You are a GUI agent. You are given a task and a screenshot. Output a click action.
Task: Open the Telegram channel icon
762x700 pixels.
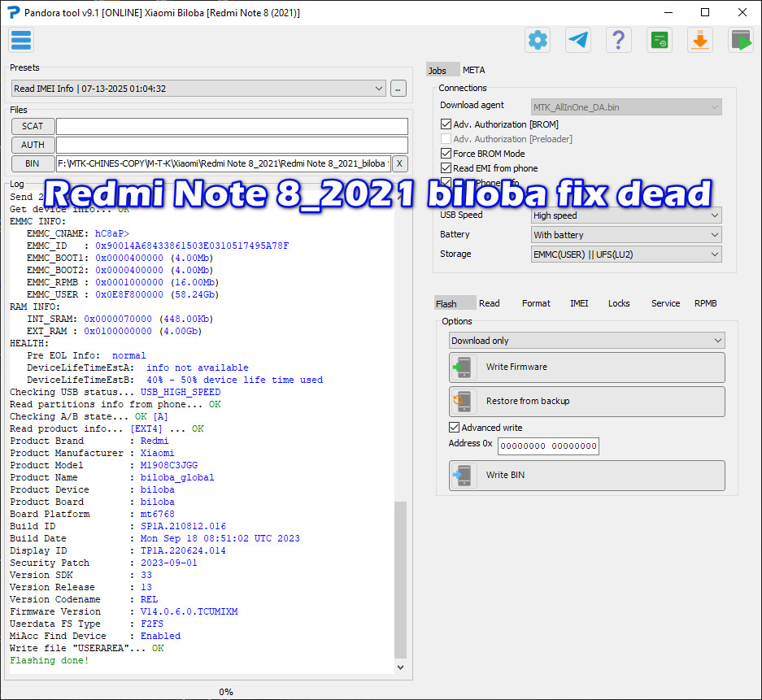click(578, 40)
